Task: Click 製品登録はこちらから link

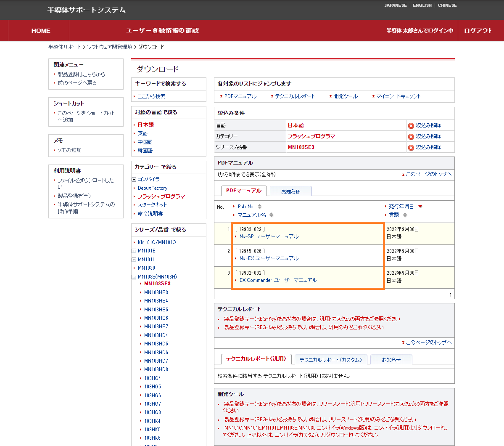Action: click(x=81, y=74)
